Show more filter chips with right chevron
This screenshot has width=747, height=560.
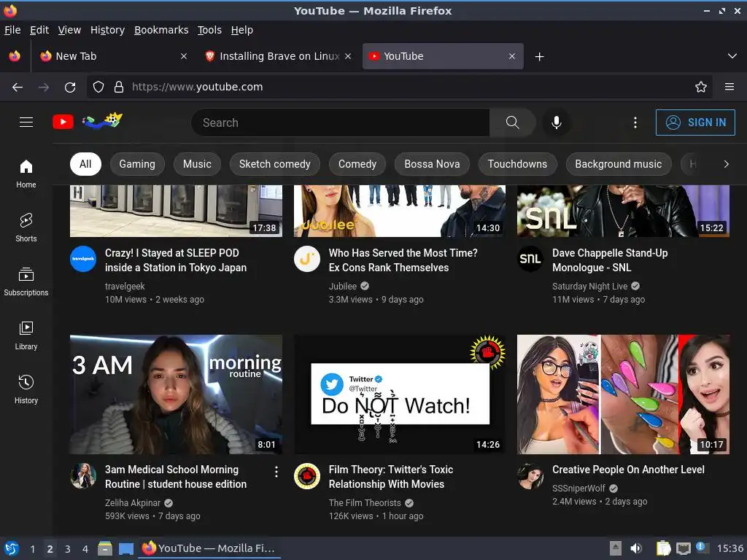[726, 164]
